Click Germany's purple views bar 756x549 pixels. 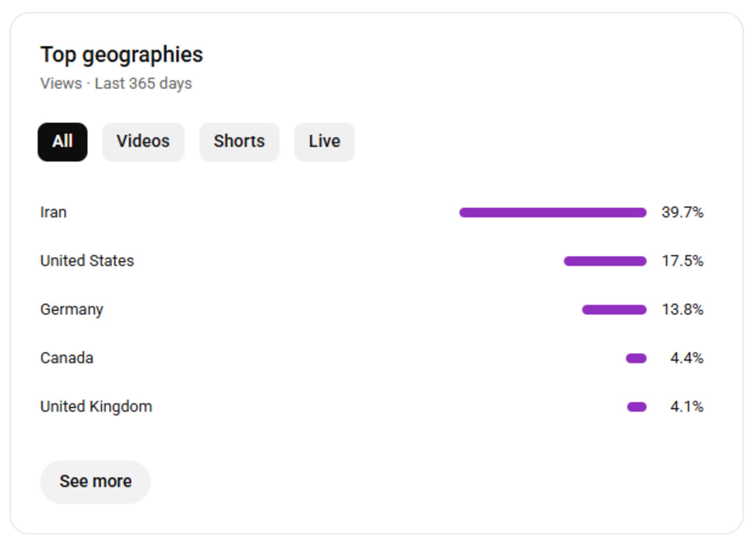(614, 310)
